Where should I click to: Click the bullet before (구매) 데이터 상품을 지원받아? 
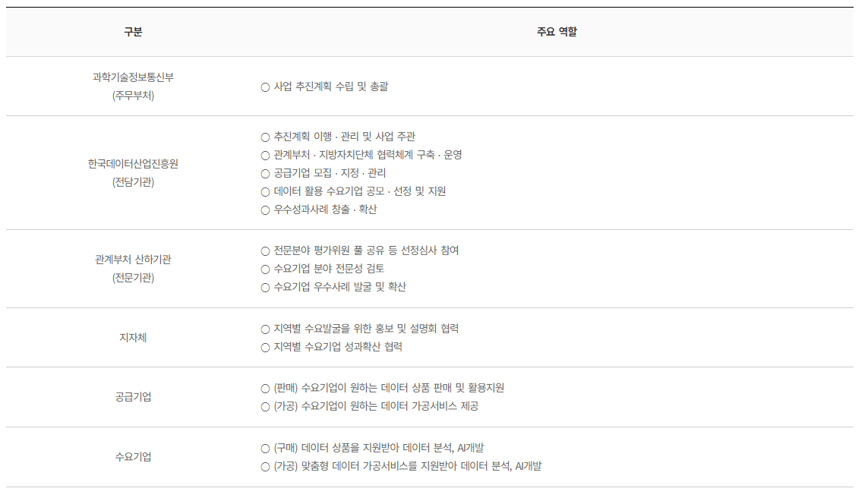265,448
